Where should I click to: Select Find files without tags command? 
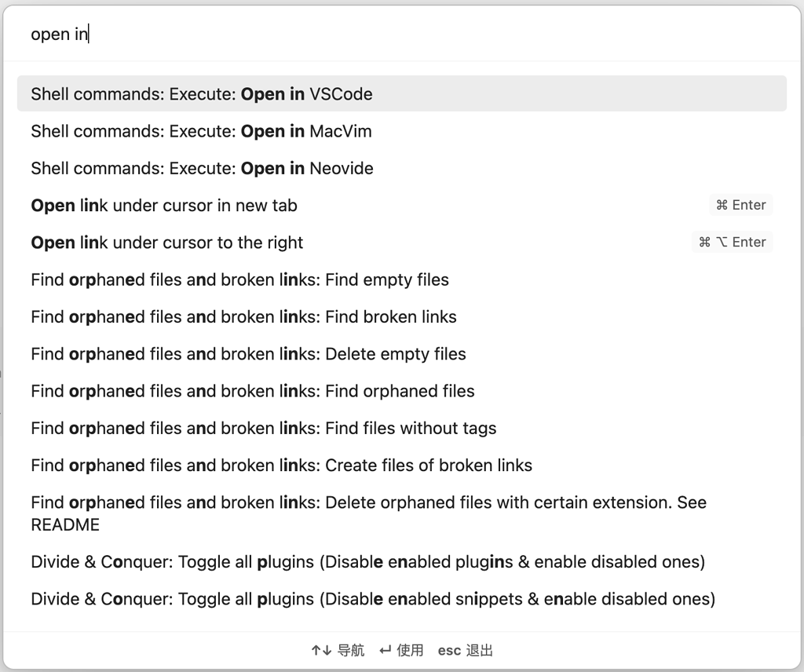coord(264,428)
